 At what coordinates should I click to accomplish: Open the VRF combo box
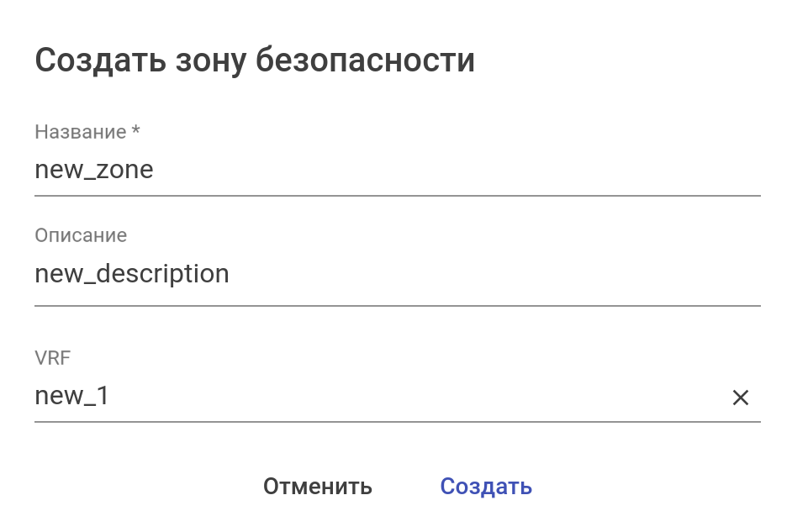click(x=378, y=397)
